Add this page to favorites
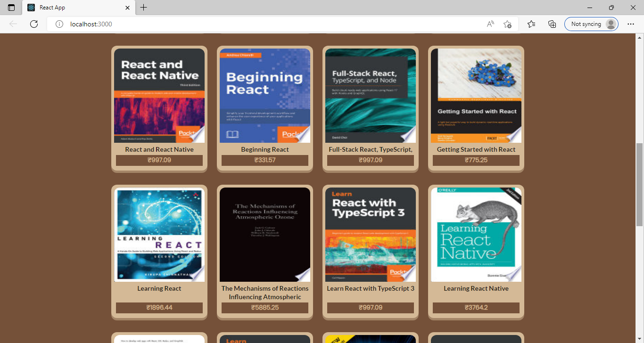Viewport: 644px width, 343px height. 507,24
